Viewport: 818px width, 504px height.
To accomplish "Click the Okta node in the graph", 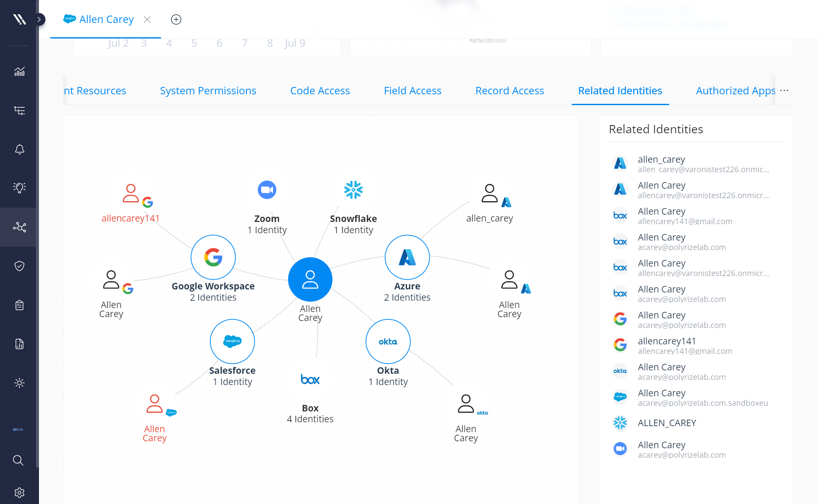I will (x=388, y=342).
